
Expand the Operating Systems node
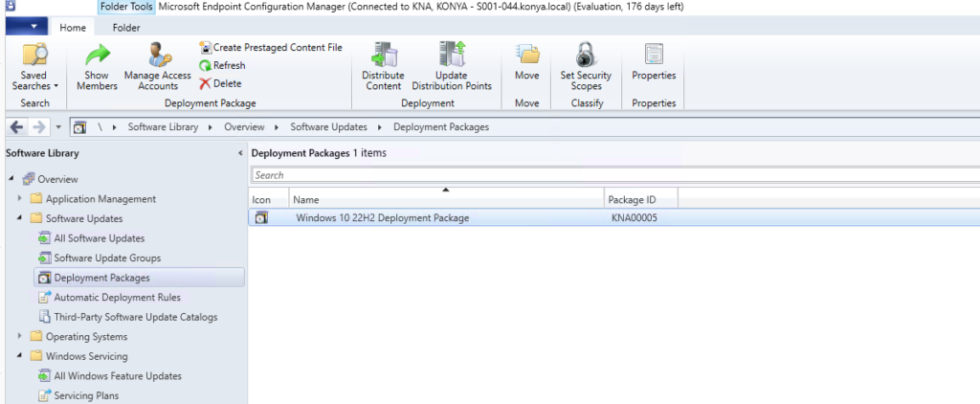[x=20, y=336]
